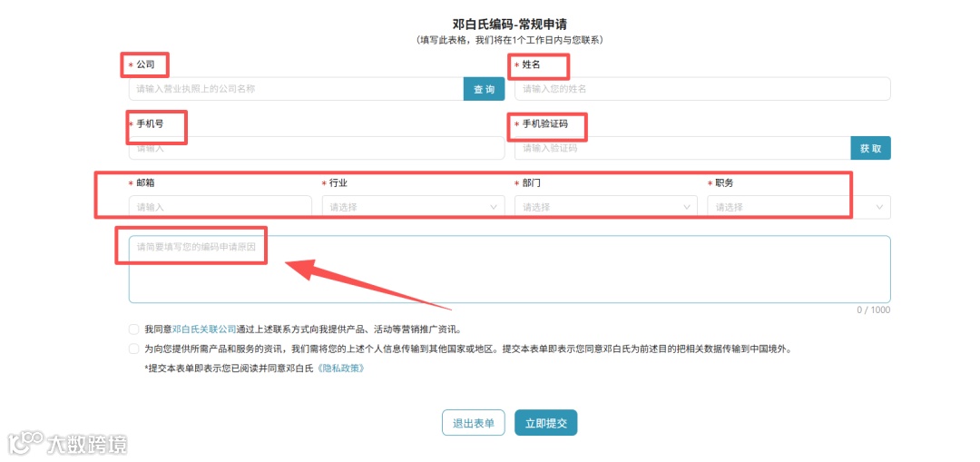
Task: Submit the form with 立即提交
Action: (545, 423)
